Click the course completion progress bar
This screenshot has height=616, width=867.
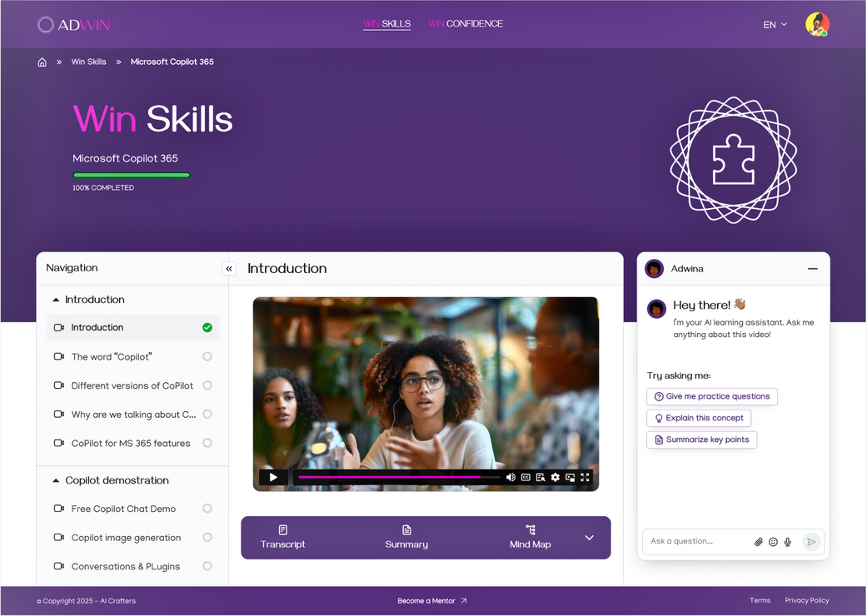(132, 175)
